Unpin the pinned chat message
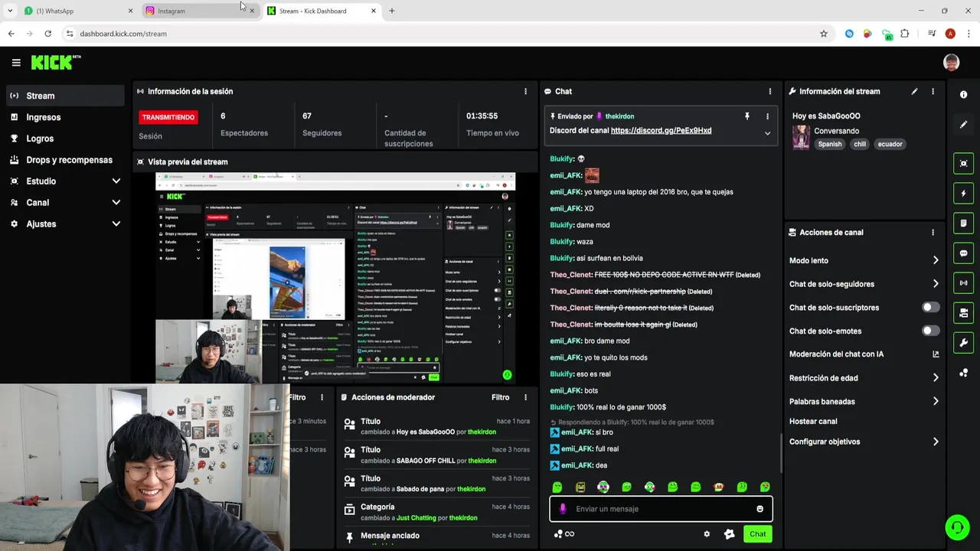The height and width of the screenshot is (551, 980). tap(747, 116)
